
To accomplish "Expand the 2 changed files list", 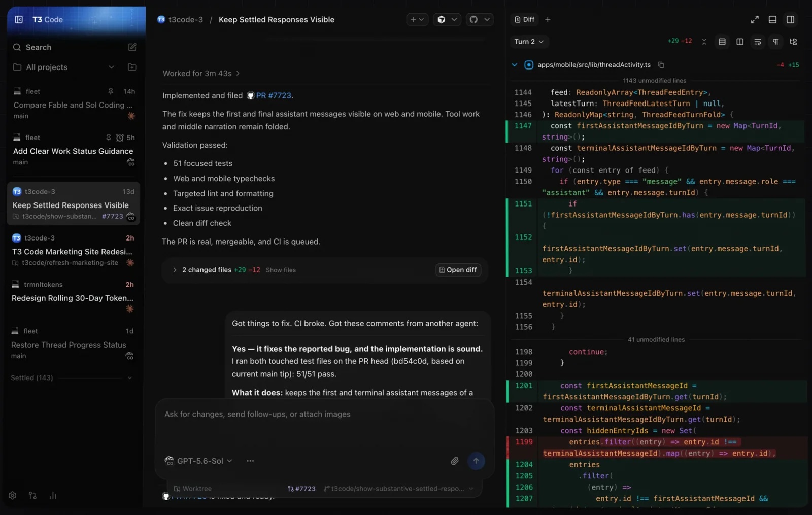I will 175,270.
